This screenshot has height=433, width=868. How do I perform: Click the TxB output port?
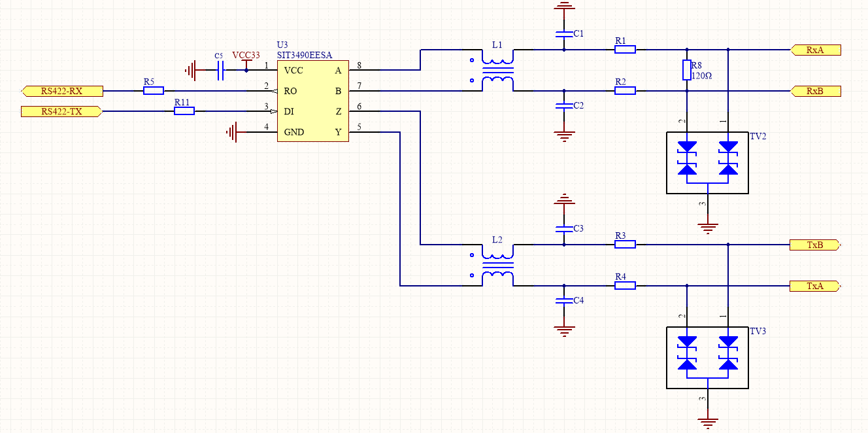(x=815, y=245)
